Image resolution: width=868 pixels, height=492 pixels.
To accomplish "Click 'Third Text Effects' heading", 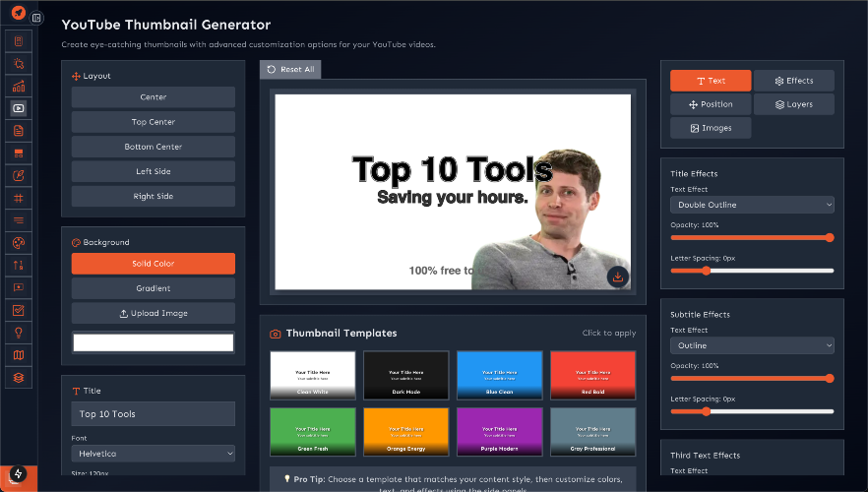I will [706, 456].
